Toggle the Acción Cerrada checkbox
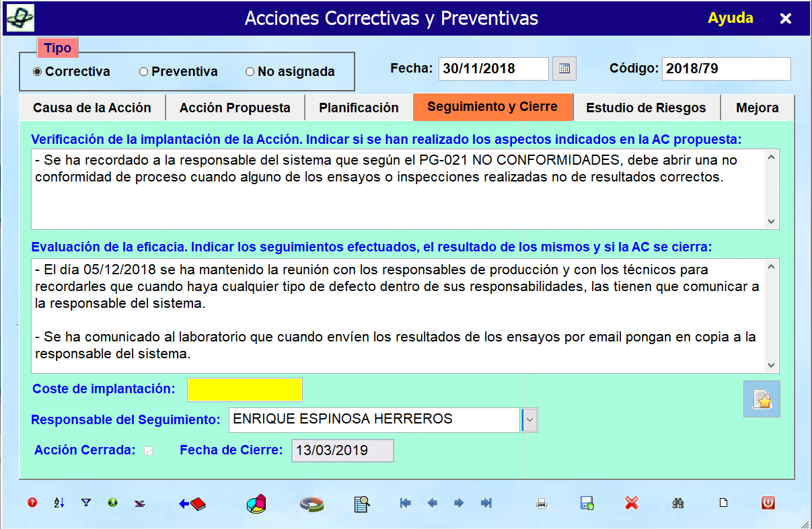Viewport: 812px width, 529px height. [x=148, y=450]
